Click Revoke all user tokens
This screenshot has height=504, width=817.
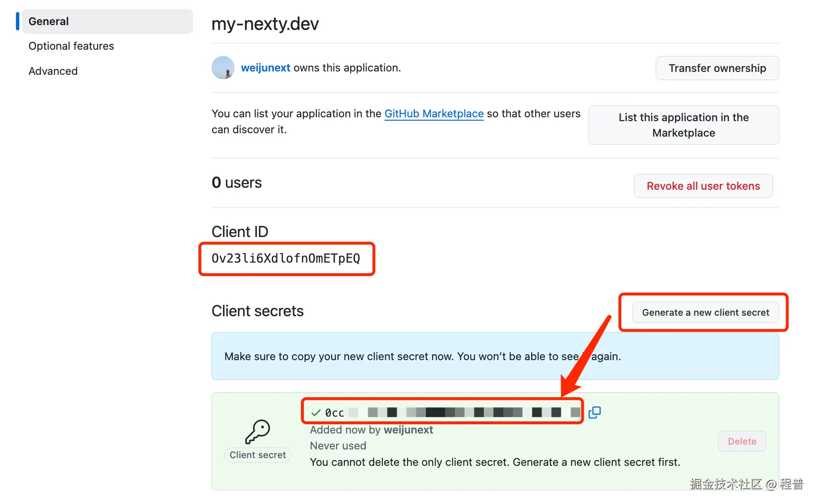pos(703,186)
